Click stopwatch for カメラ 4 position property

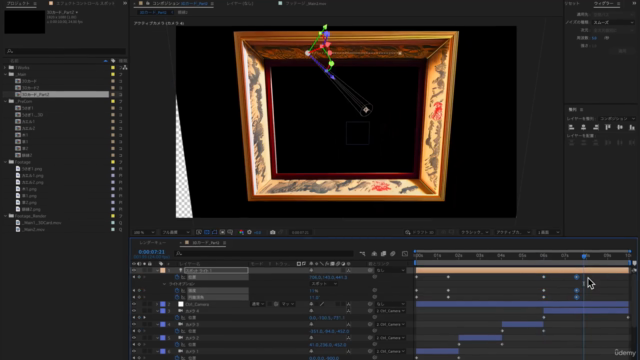tap(177, 318)
